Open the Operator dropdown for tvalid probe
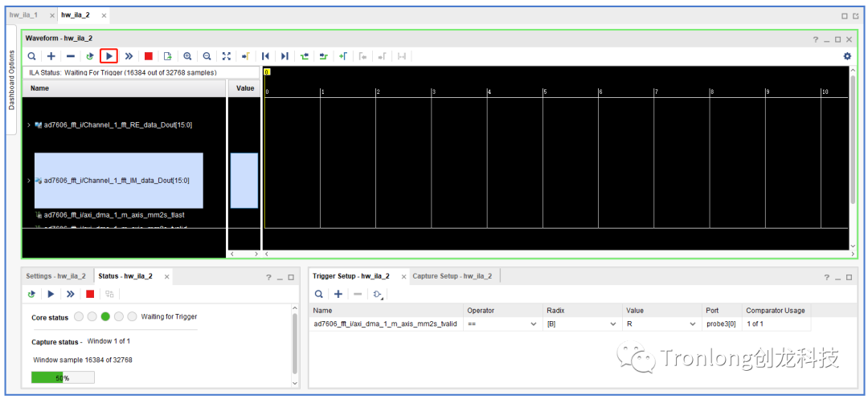 tap(533, 324)
